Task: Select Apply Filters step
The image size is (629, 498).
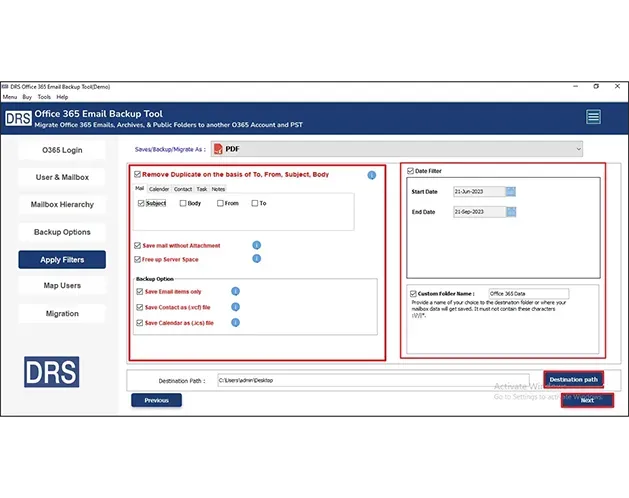Action: pyautogui.click(x=62, y=260)
